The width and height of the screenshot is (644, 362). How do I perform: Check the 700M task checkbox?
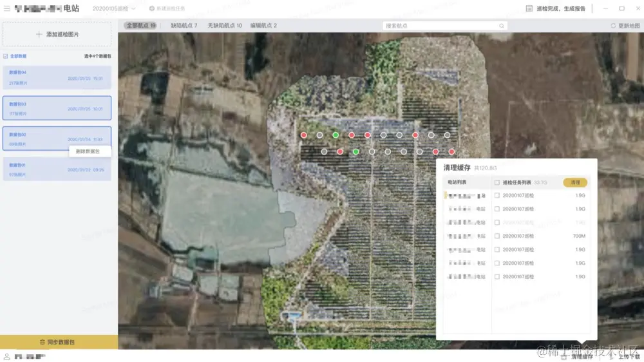click(497, 236)
